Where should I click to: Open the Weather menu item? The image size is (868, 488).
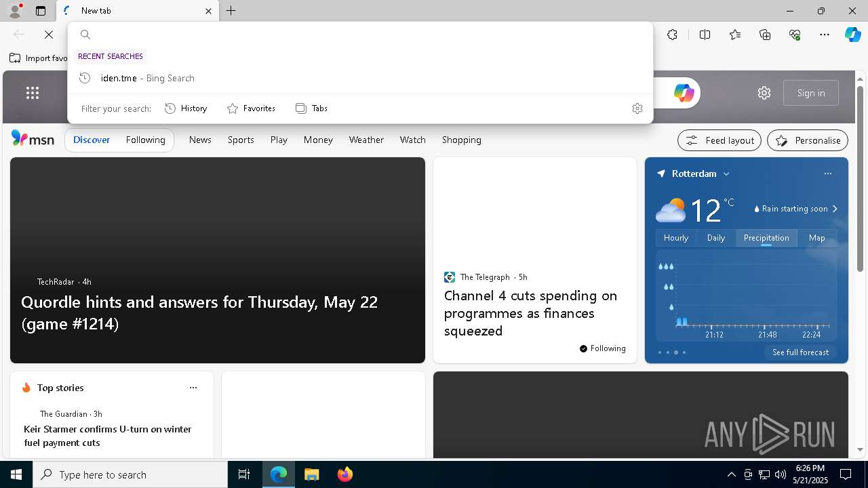coord(366,140)
